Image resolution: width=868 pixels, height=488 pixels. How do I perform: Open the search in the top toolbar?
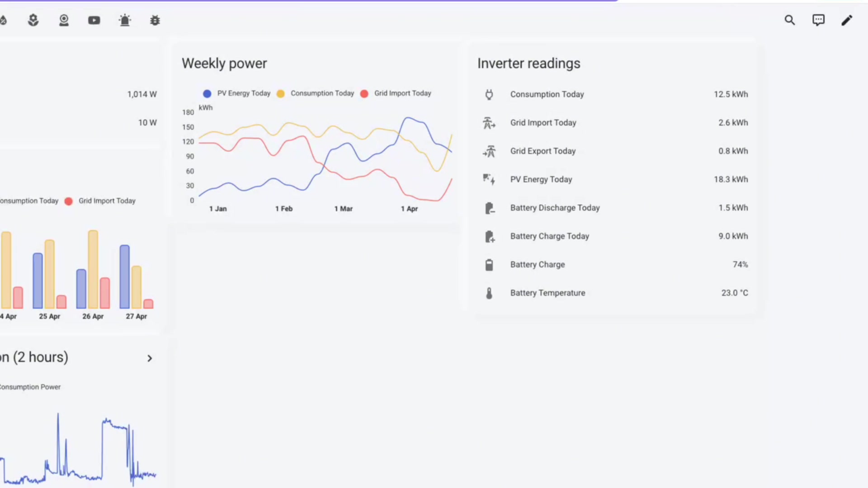pos(789,20)
